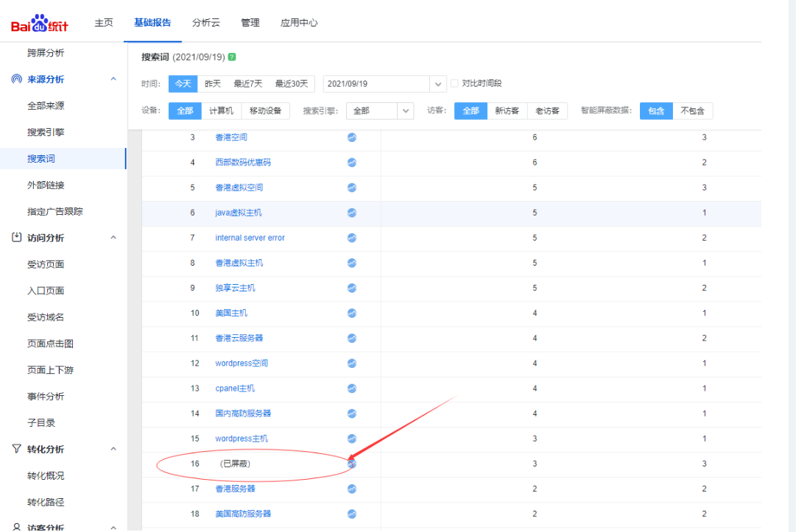Open trend icon for 国内高防服务器
Image resolution: width=796 pixels, height=532 pixels.
pos(352,414)
